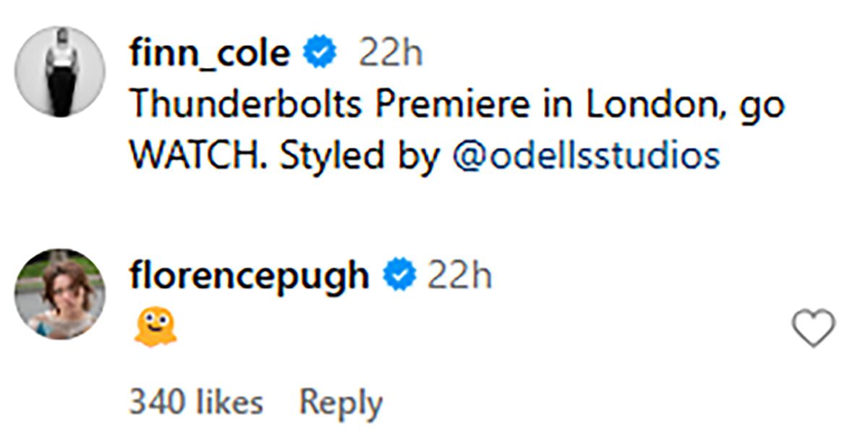Click the 22h timestamp beside florencepugh
This screenshot has width=868, height=437.
click(x=459, y=276)
